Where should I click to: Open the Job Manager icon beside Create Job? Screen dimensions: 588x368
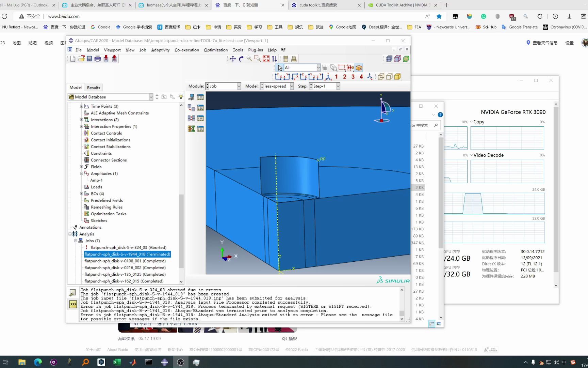click(x=200, y=97)
